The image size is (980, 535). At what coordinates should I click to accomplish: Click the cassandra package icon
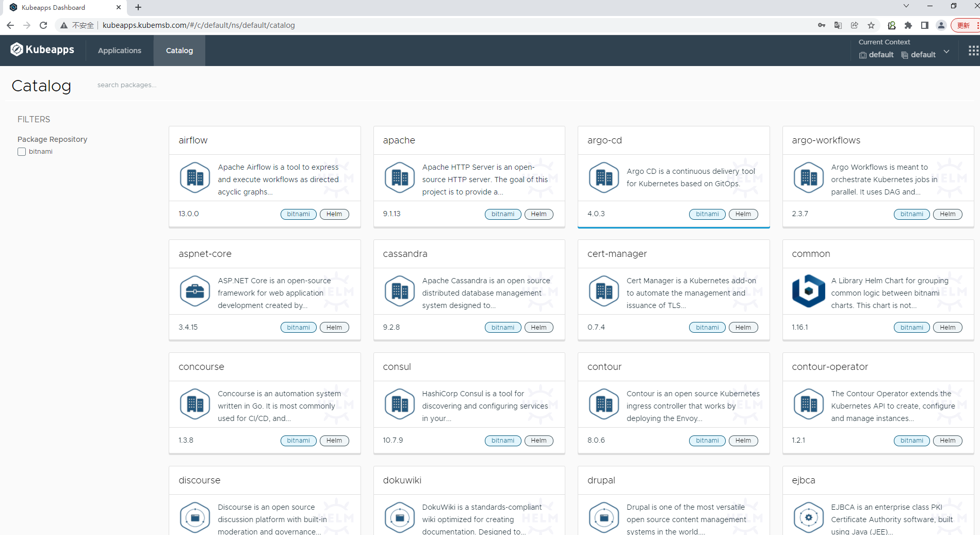point(400,291)
